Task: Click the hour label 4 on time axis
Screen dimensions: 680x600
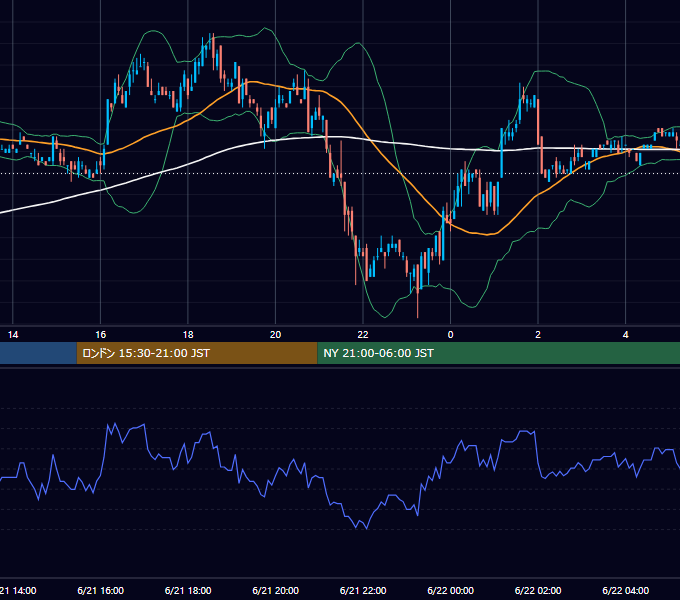Action: coord(625,335)
